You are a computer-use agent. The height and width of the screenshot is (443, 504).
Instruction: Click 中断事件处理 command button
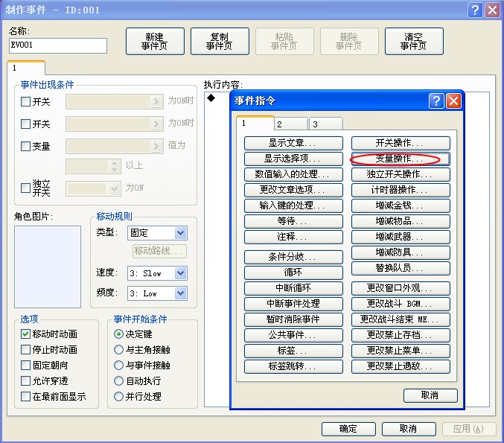click(293, 304)
